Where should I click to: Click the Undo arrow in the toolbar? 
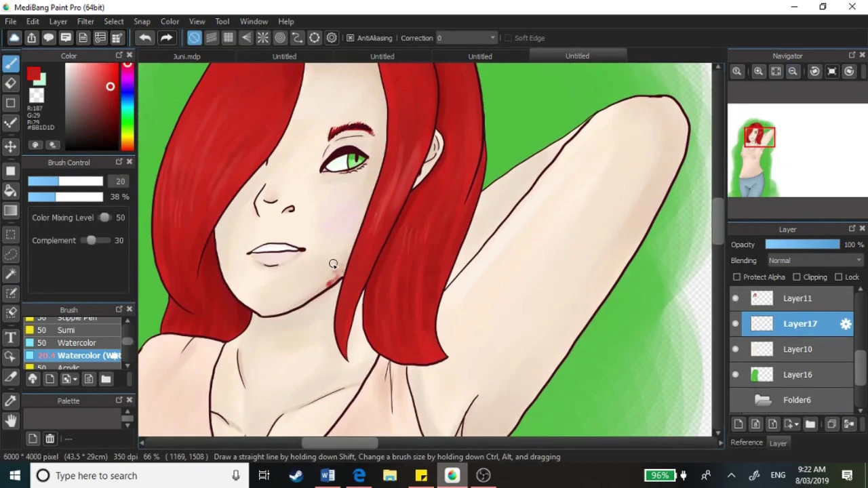coord(145,38)
